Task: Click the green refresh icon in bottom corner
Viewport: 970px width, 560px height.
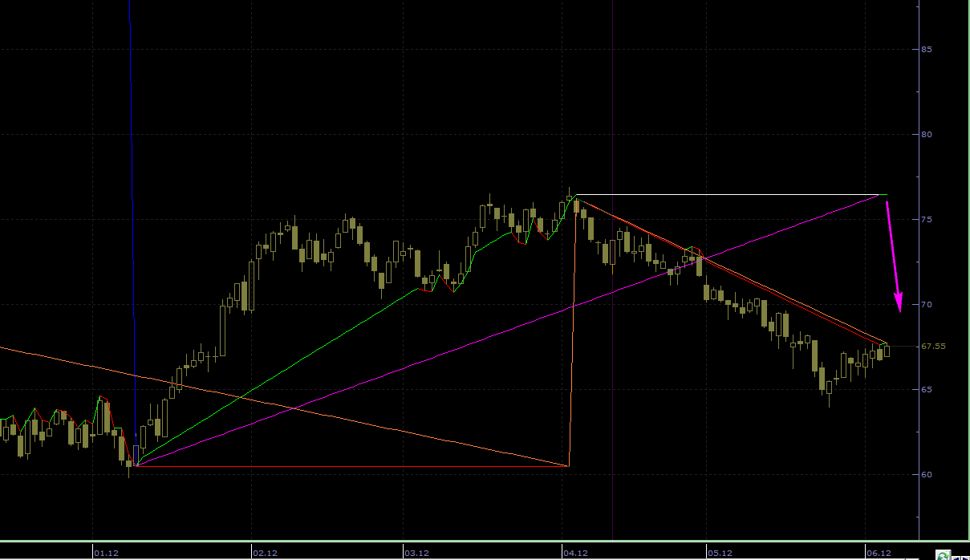Action: pyautogui.click(x=944, y=554)
